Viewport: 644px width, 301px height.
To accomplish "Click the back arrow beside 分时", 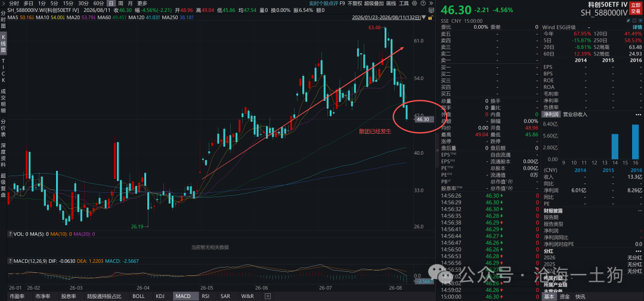I will [x=4, y=4].
